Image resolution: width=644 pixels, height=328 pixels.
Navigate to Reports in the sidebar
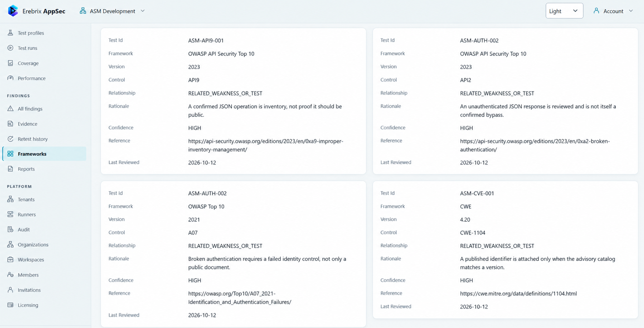44,169
